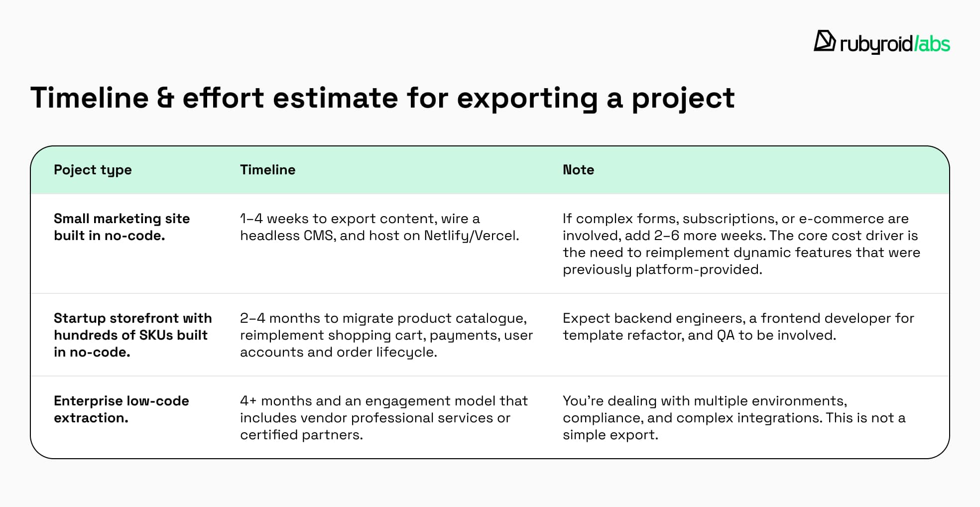Image resolution: width=980 pixels, height=507 pixels.
Task: Select the "Timeline & effort estimate" heading
Action: (382, 98)
